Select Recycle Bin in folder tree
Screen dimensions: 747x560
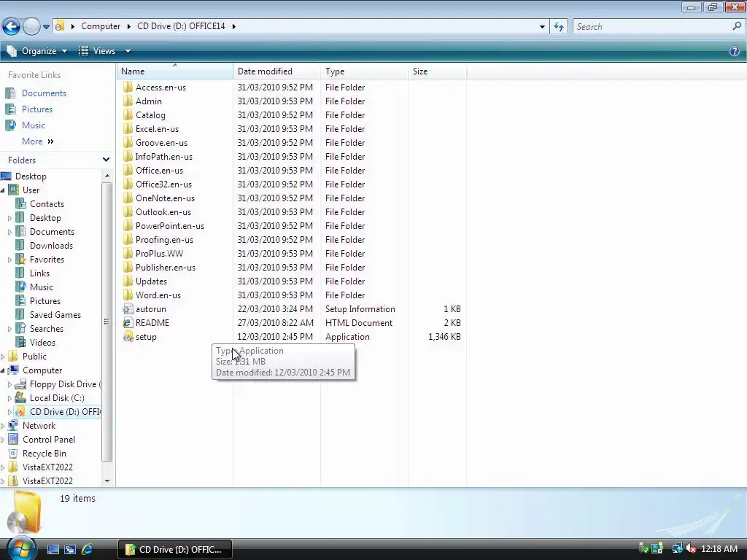click(44, 454)
